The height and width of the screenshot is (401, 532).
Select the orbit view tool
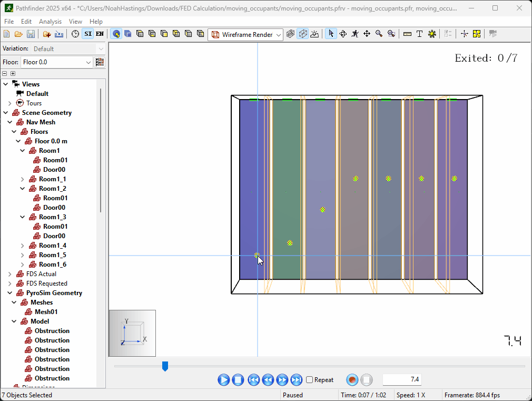click(343, 34)
